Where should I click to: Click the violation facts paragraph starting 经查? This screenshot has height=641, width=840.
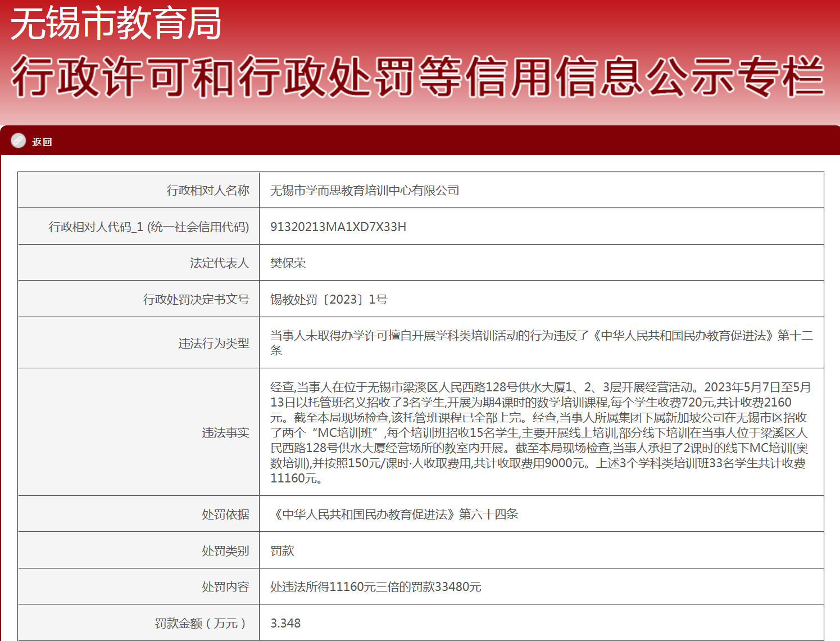[541, 432]
